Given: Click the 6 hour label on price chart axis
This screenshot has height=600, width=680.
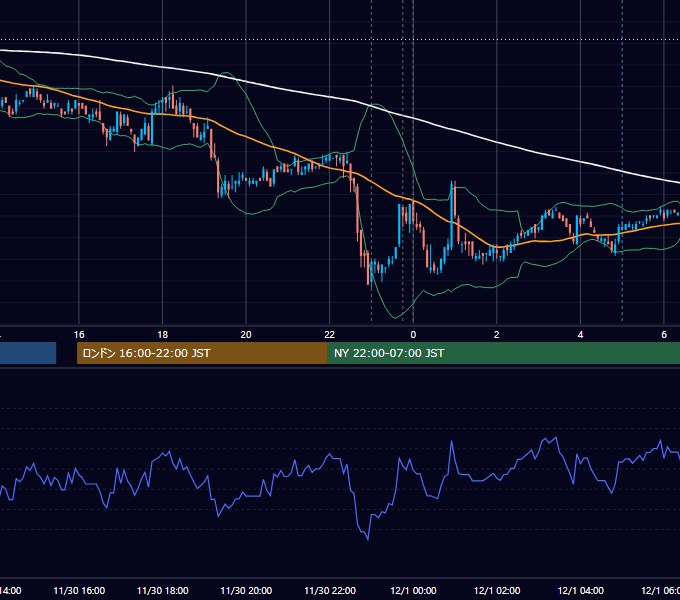Looking at the screenshot, I should tap(664, 335).
